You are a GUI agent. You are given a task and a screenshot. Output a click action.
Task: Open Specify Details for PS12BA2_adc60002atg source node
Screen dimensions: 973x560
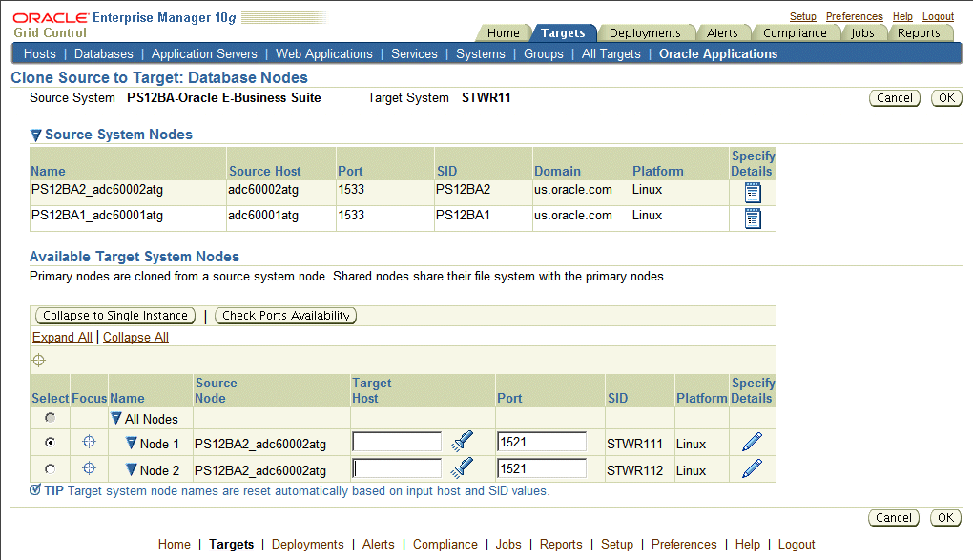click(753, 193)
